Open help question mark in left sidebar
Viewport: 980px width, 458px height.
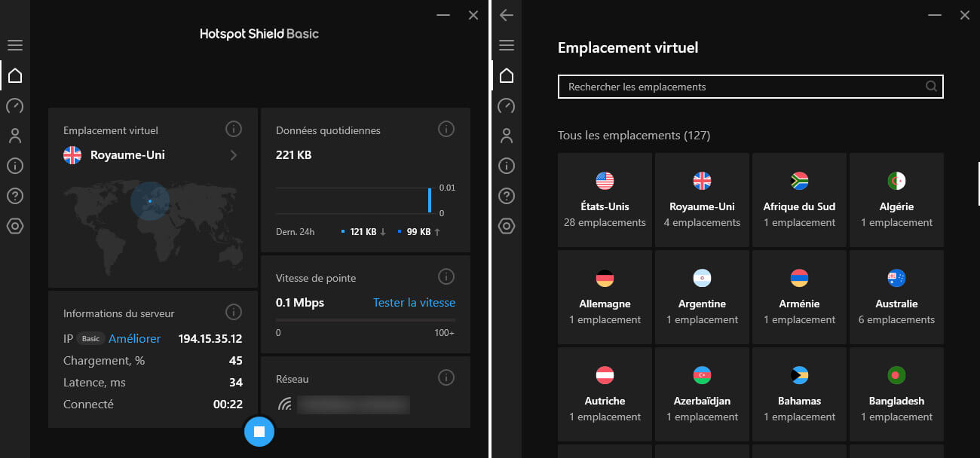coord(15,196)
